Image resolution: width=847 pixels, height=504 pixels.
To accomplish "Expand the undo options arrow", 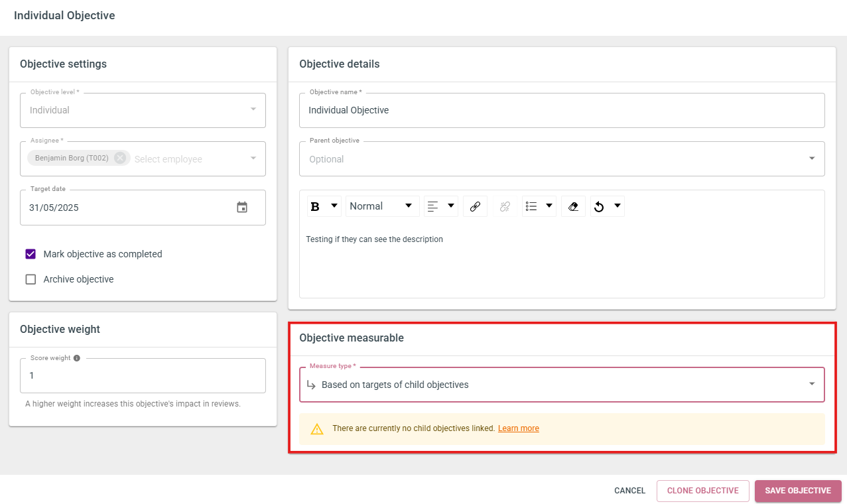I will 618,206.
